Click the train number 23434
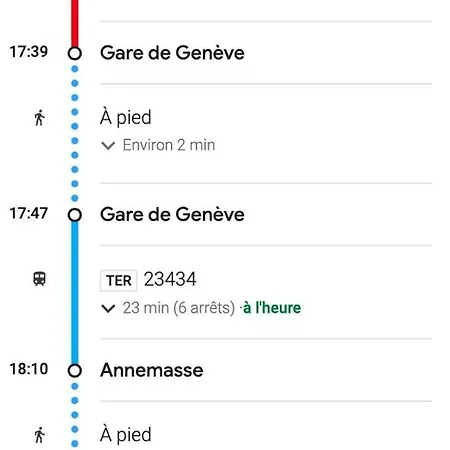 pos(170,279)
